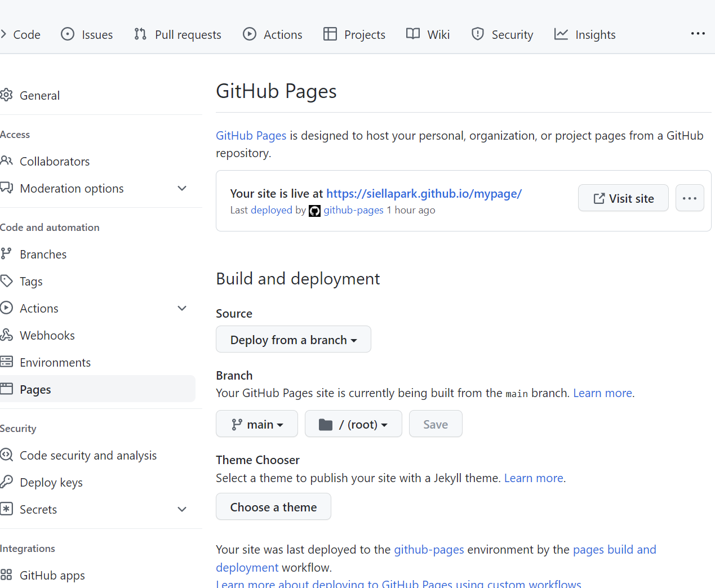Open the Issues tab

pyautogui.click(x=87, y=34)
